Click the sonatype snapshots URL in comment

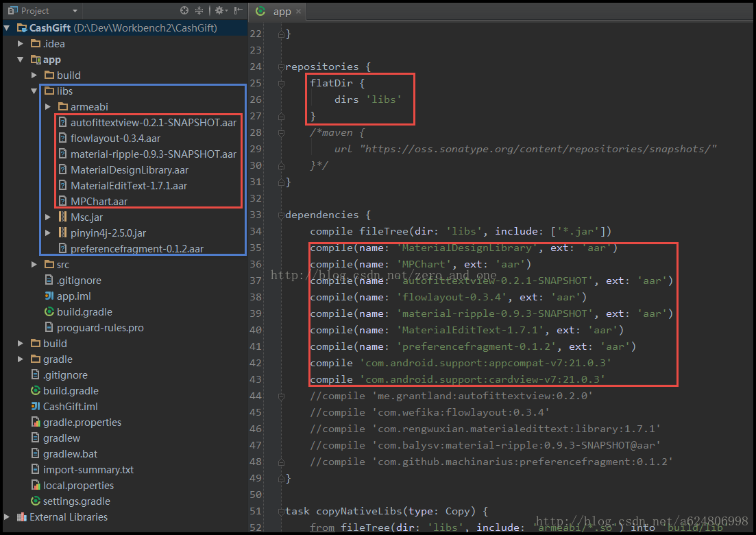point(538,149)
